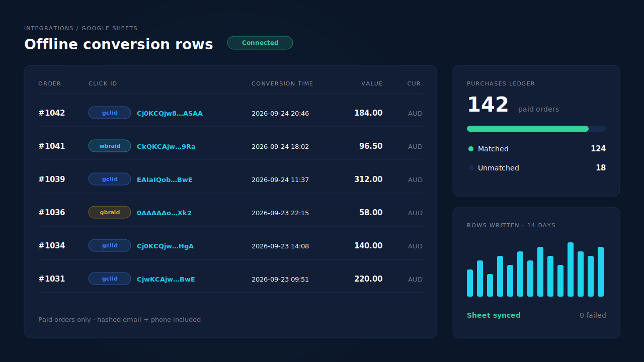Image resolution: width=644 pixels, height=362 pixels.
Task: Click the wbraid tag on order #1041
Action: tap(110, 146)
